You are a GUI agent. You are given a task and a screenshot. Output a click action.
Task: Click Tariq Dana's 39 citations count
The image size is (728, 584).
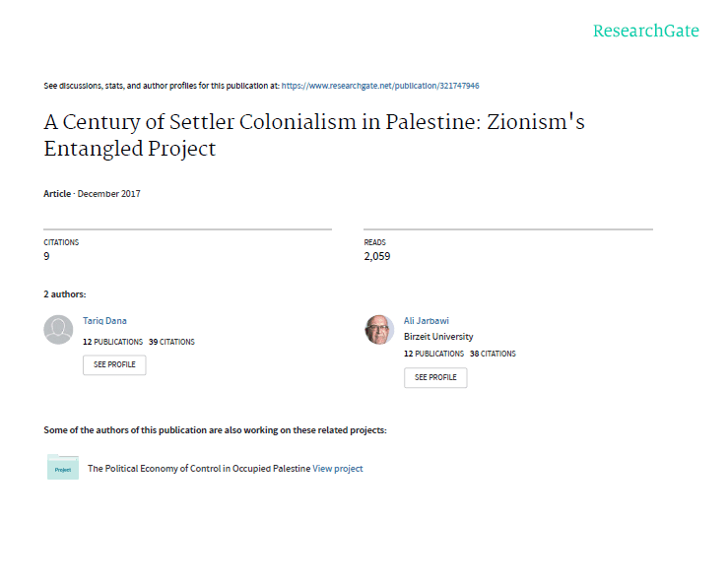click(x=171, y=342)
